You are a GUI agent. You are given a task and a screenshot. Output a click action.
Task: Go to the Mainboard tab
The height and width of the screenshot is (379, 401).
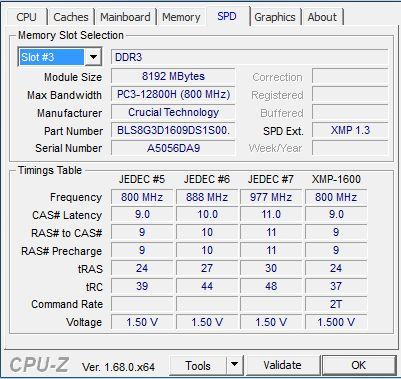point(125,17)
